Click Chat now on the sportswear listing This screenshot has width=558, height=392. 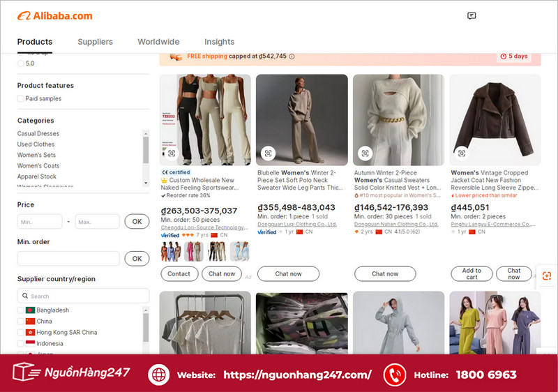[x=222, y=274]
